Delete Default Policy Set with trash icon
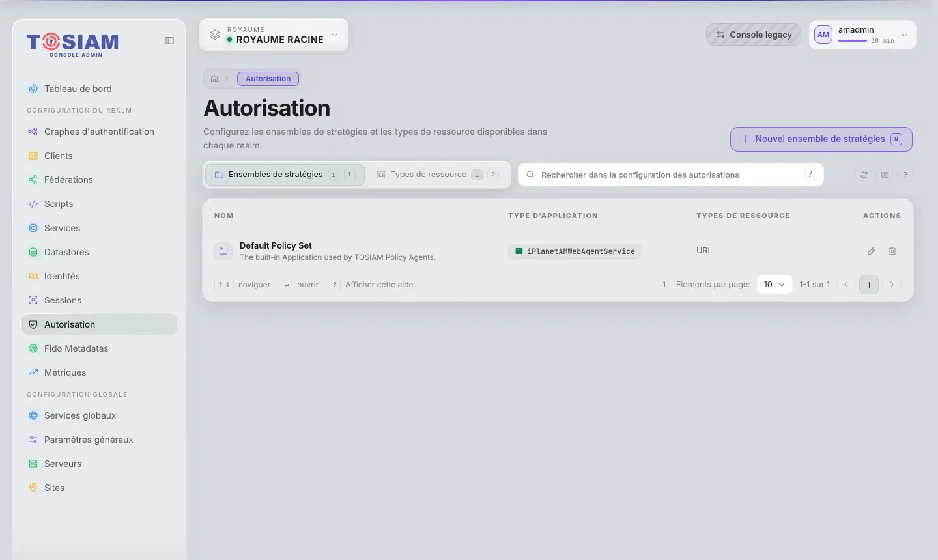Viewport: 938px width, 560px height. point(892,251)
